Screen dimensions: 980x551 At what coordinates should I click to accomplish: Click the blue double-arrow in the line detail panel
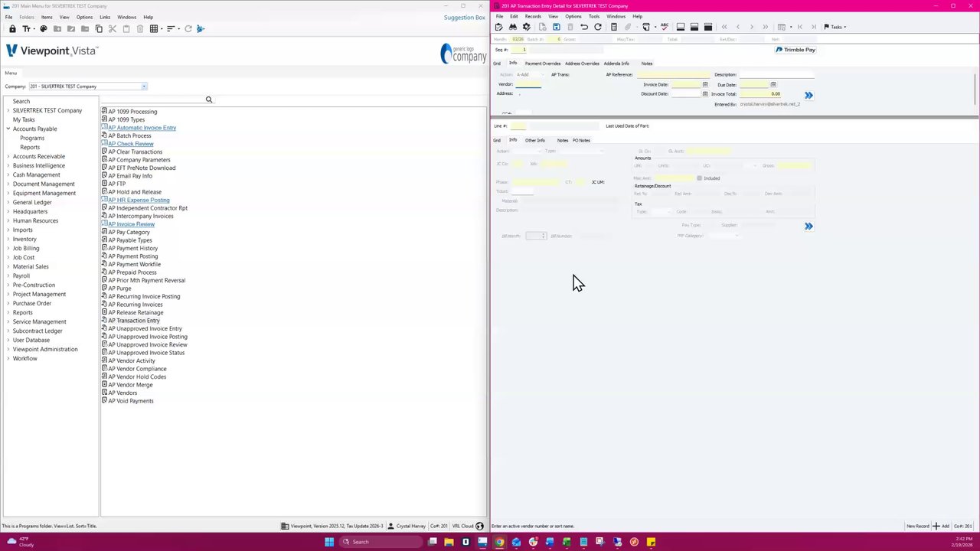pos(808,227)
